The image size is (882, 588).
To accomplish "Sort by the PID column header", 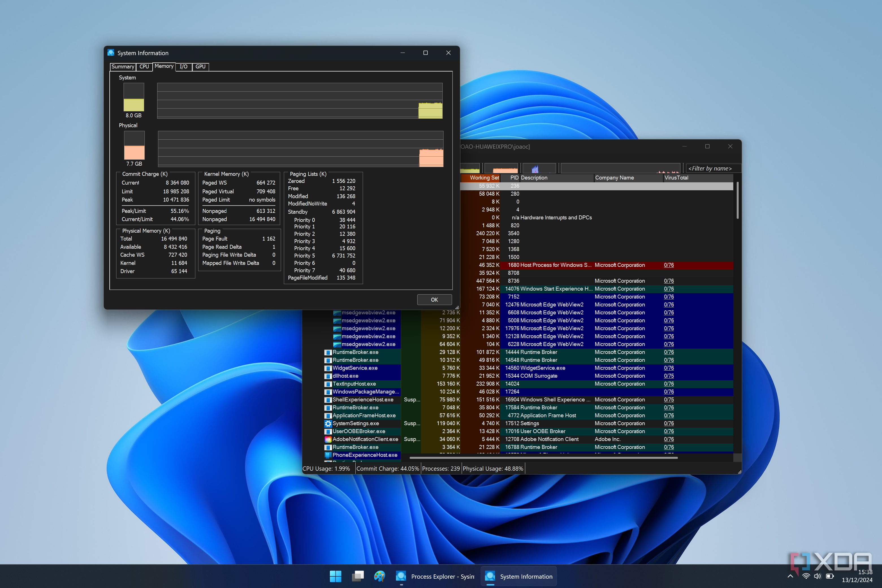I will (510, 178).
